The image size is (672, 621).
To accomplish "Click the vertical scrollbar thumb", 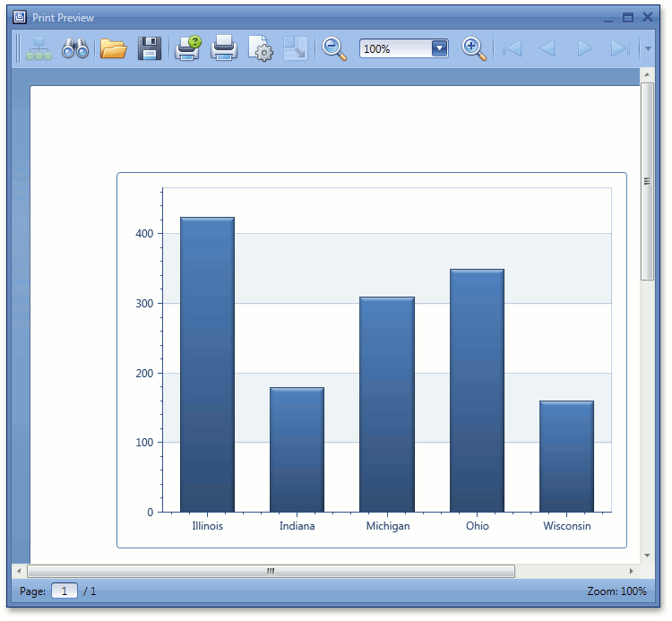I will pos(647,182).
